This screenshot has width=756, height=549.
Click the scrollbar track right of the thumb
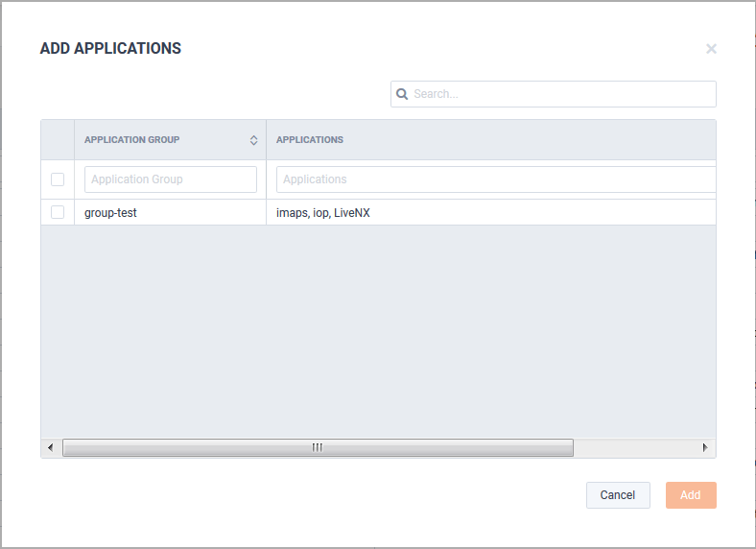tap(634, 447)
